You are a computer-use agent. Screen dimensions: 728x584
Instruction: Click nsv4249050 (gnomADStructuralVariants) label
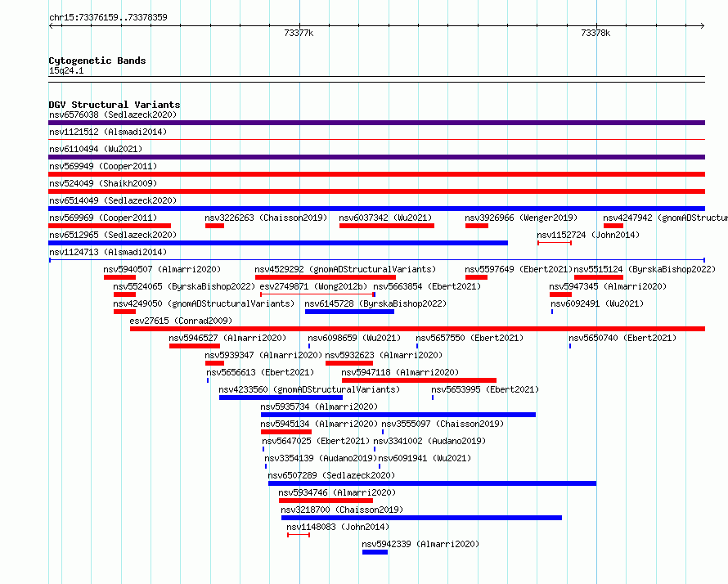point(204,303)
